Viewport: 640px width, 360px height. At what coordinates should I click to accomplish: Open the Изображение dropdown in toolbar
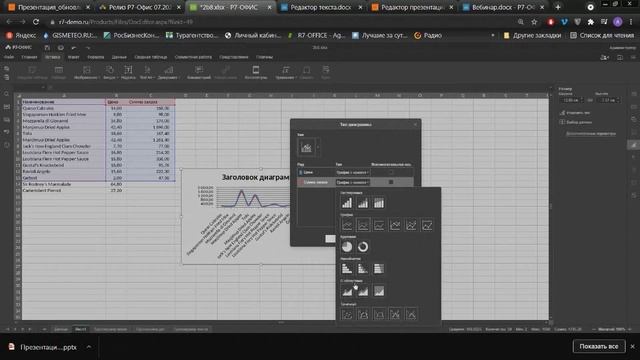pos(87,72)
